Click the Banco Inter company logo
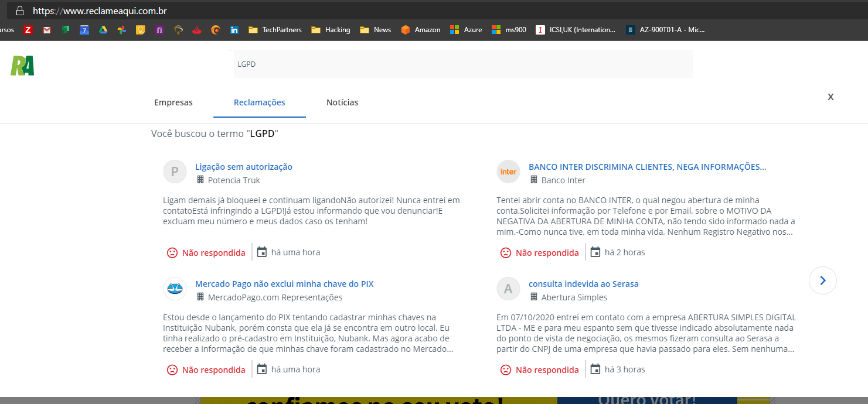868x404 pixels. click(x=508, y=172)
